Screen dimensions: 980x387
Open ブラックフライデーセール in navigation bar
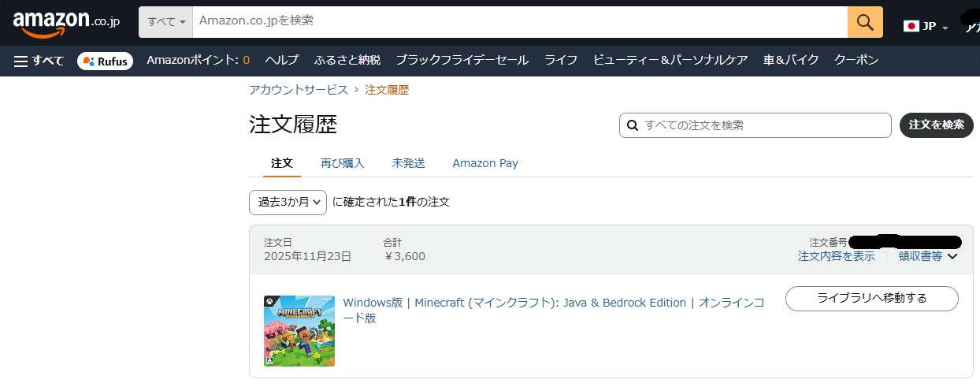(x=462, y=61)
